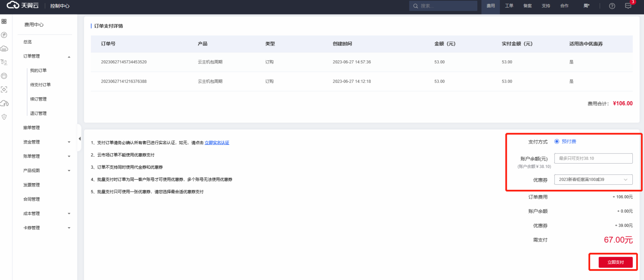
Task: Go to 待支付订单 in sidebar
Action: [40, 85]
